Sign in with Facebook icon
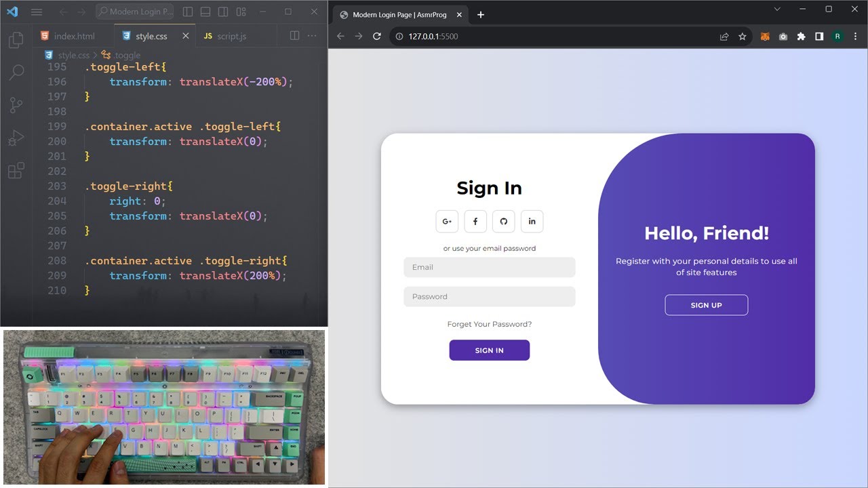Screen dimensions: 868x488 pos(475,222)
